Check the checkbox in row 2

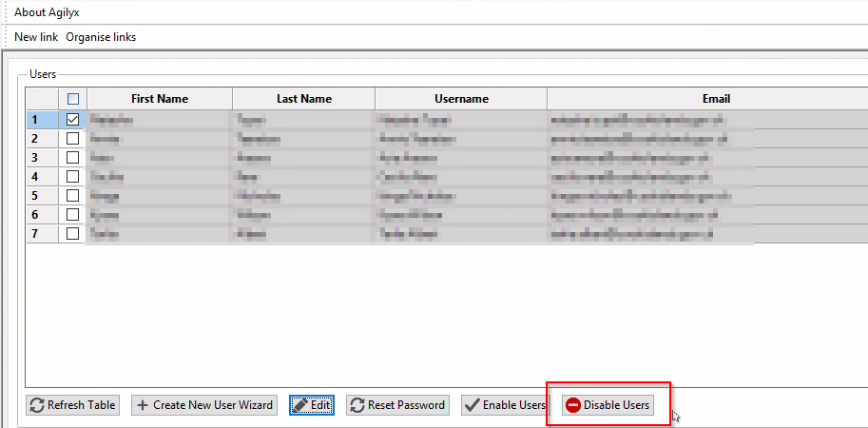click(x=72, y=139)
